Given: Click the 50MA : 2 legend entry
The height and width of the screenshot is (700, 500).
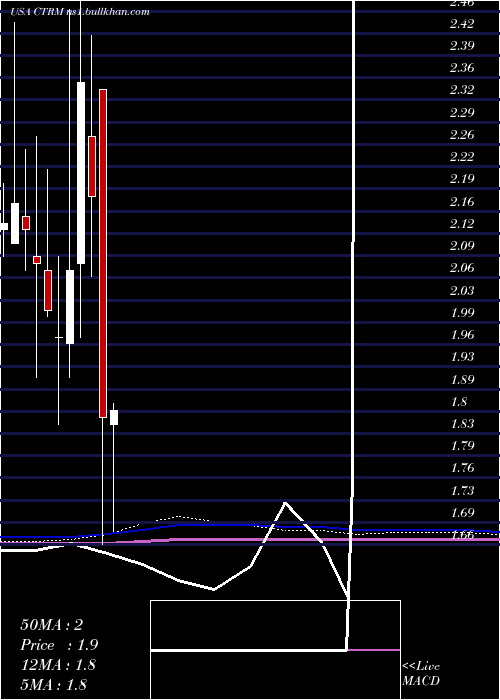Looking at the screenshot, I should [51, 625].
